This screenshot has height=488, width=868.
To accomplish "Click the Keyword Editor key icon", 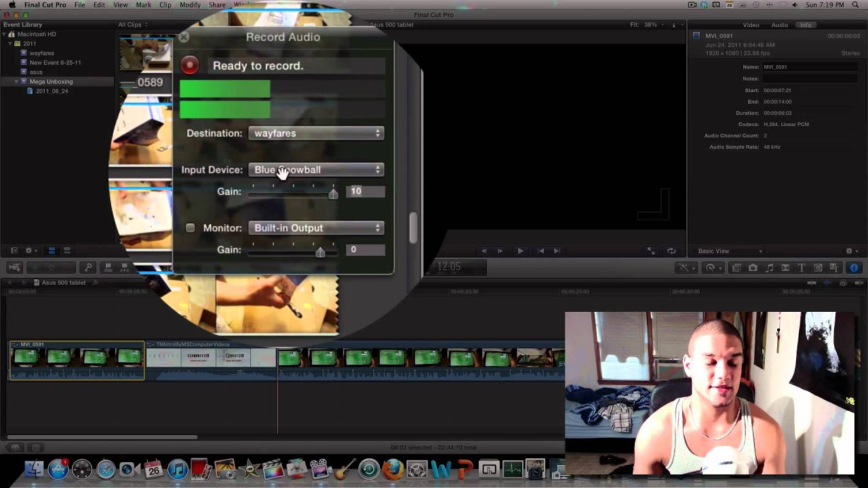I will (x=87, y=268).
